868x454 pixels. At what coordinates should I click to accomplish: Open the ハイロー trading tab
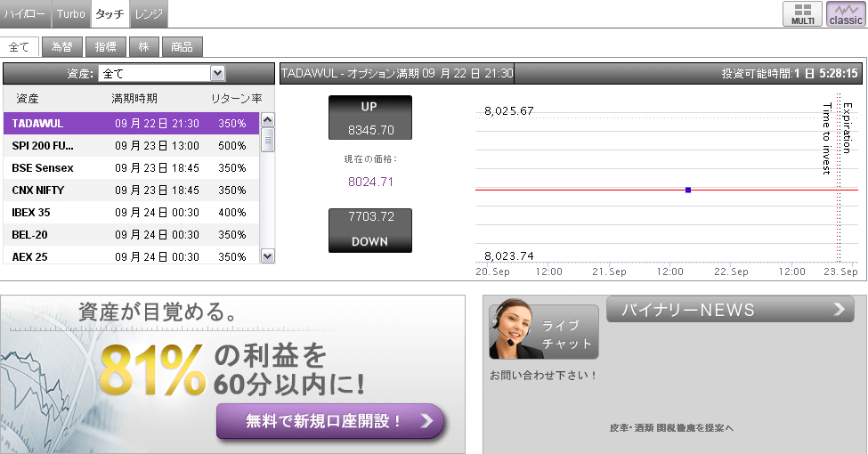[26, 14]
